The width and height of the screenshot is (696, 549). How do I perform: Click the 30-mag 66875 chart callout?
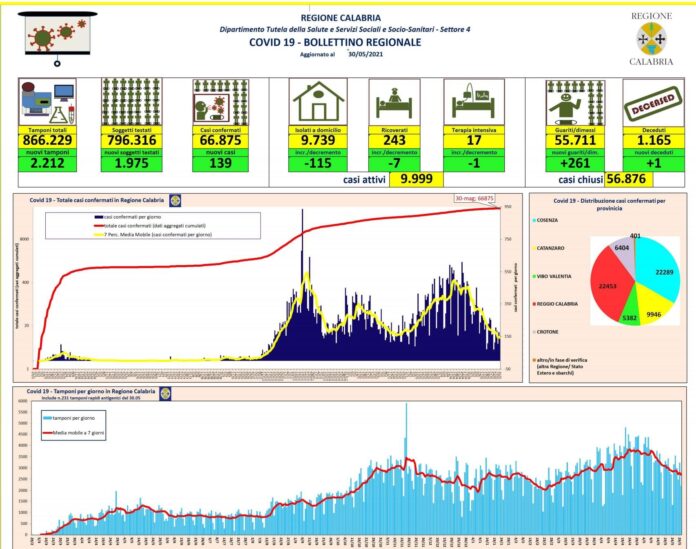click(471, 197)
